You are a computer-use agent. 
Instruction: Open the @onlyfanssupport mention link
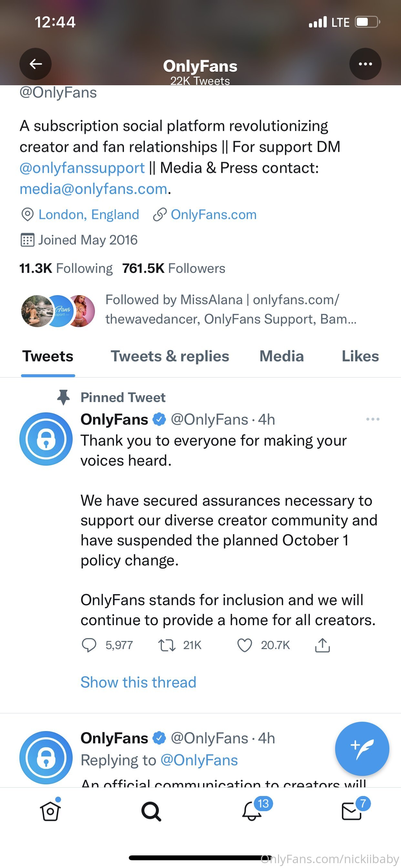[82, 168]
